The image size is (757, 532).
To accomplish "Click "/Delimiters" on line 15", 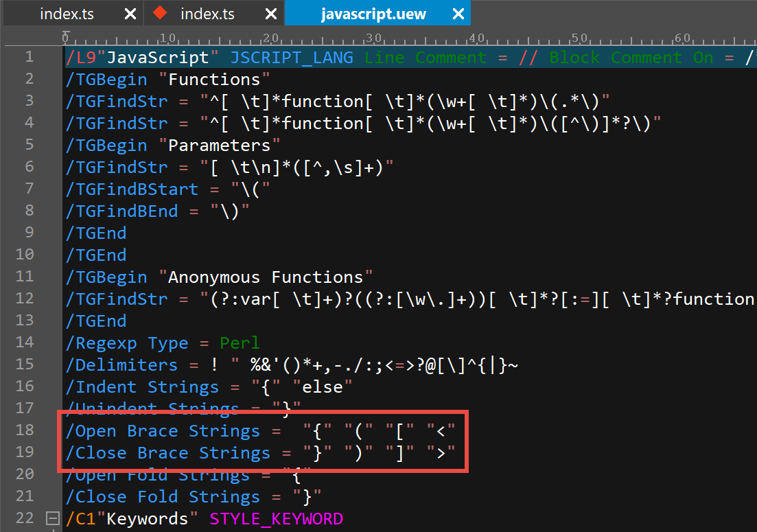I will (121, 365).
